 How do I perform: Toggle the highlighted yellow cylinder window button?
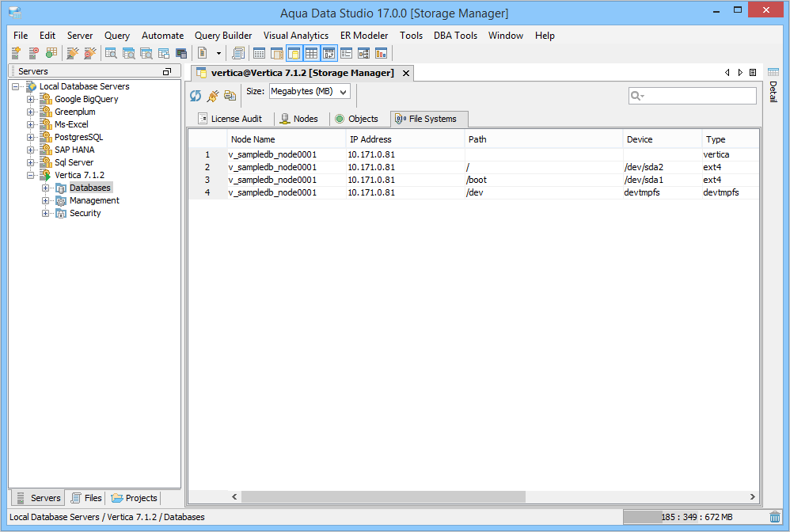(x=294, y=53)
